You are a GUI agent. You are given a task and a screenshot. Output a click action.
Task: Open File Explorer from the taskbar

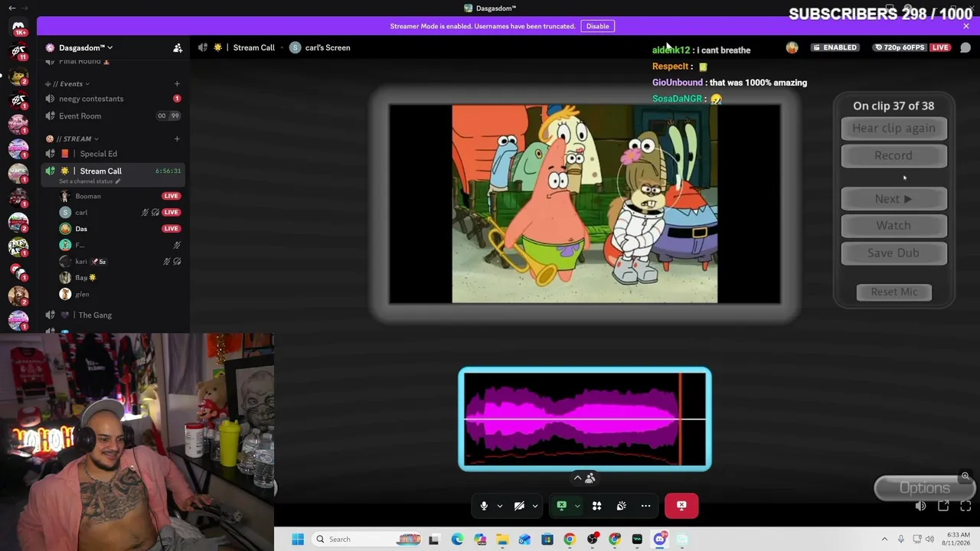[502, 540]
